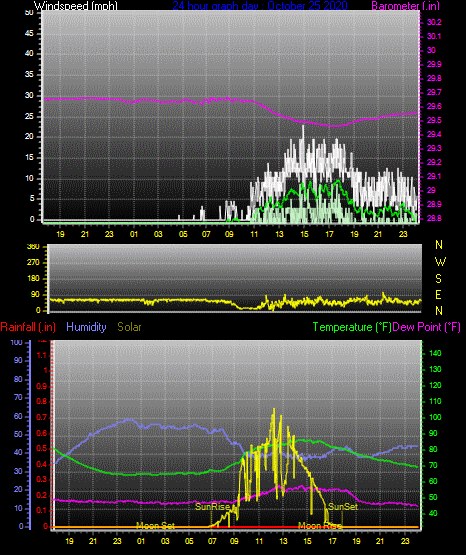Click the '29.1' barometer axis value
The image size is (466, 555).
[434, 176]
